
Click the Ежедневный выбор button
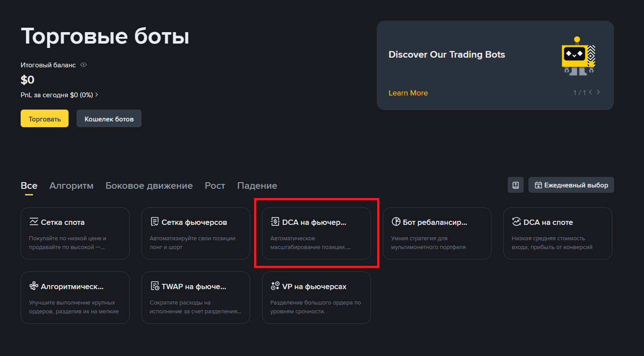(x=571, y=185)
